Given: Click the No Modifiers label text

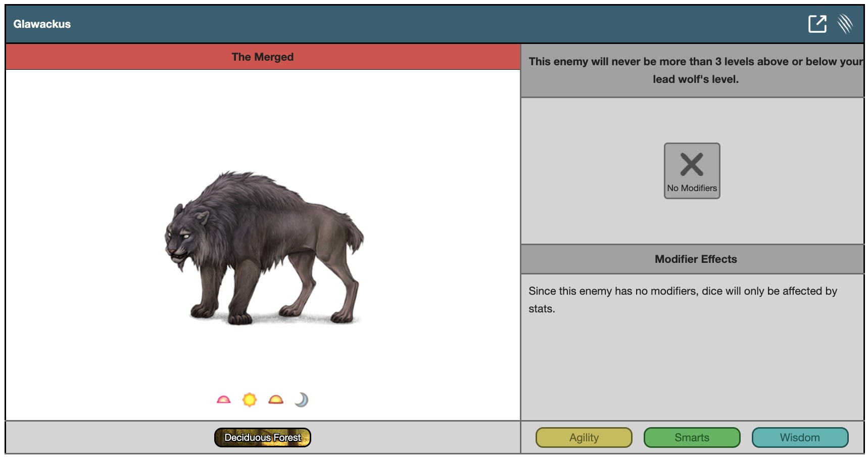Looking at the screenshot, I should click(692, 188).
